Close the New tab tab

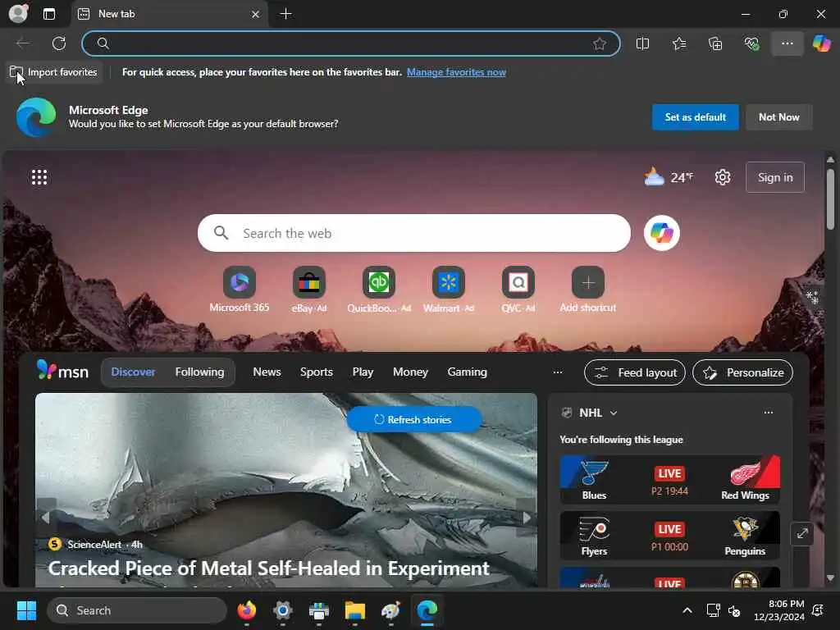click(x=256, y=15)
